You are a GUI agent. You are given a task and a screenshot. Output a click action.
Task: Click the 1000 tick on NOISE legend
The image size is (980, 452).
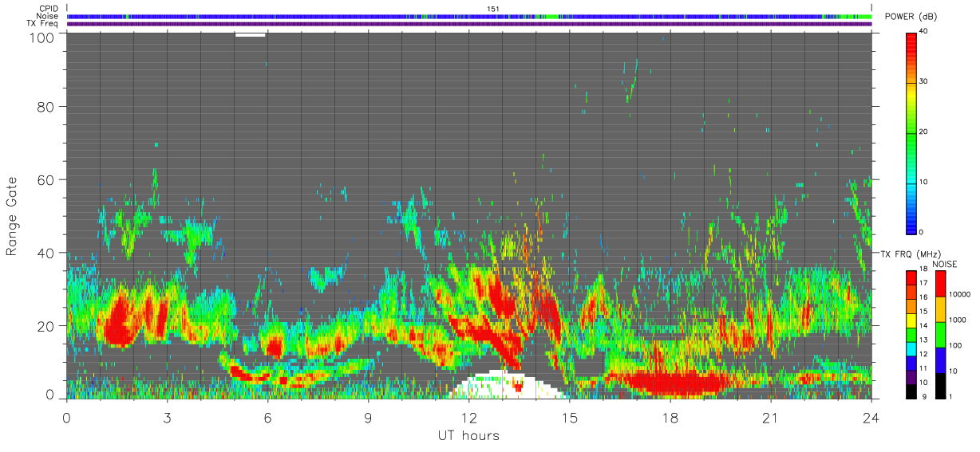[x=957, y=320]
